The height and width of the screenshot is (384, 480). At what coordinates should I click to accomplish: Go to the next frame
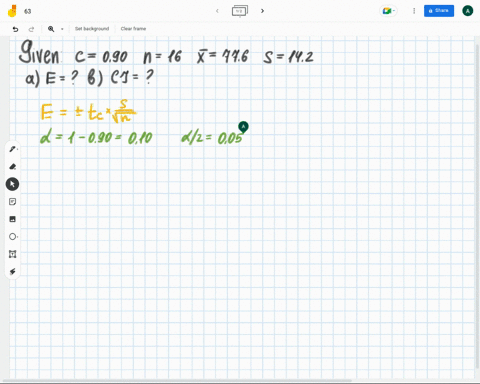[x=262, y=11]
